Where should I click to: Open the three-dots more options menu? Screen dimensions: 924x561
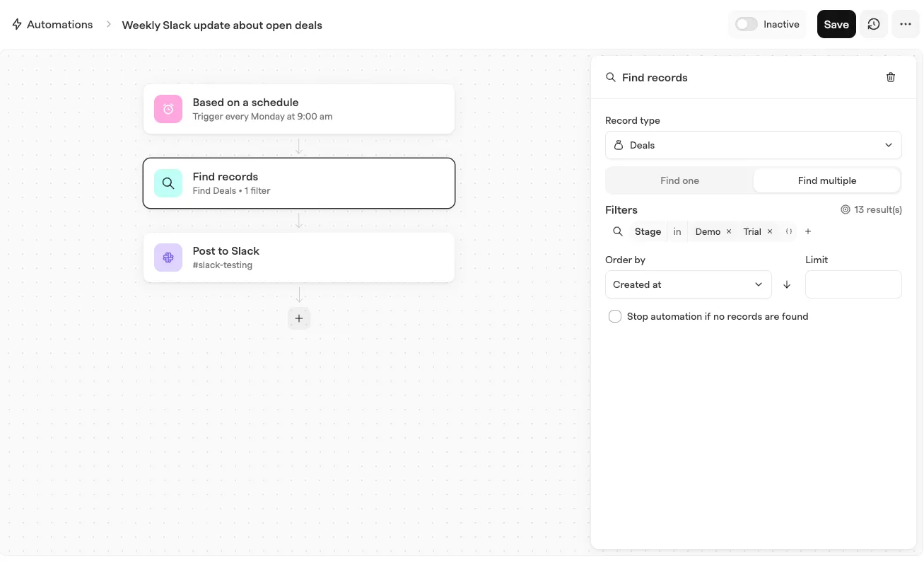pos(906,24)
